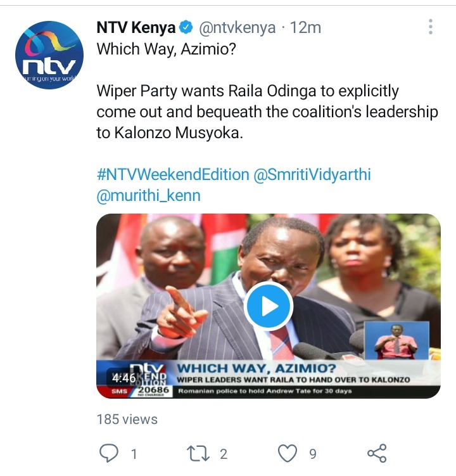Open the @murithi_kenn profile link

click(x=149, y=196)
